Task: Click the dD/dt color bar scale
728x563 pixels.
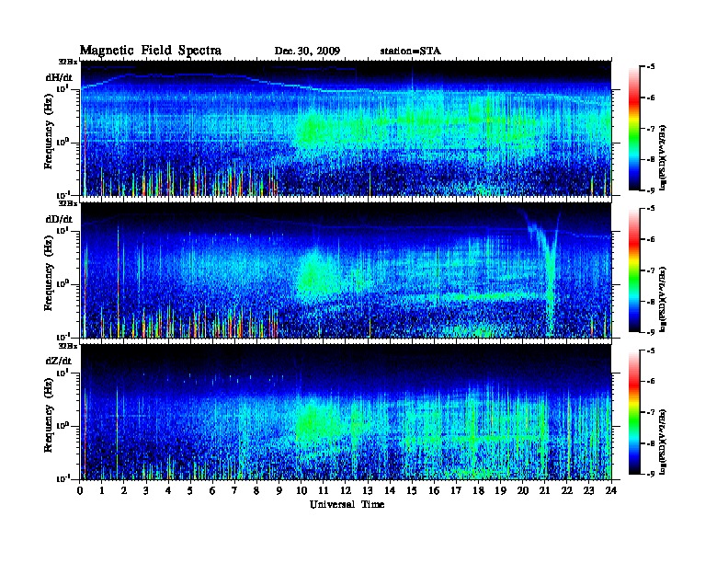Action: [634, 270]
